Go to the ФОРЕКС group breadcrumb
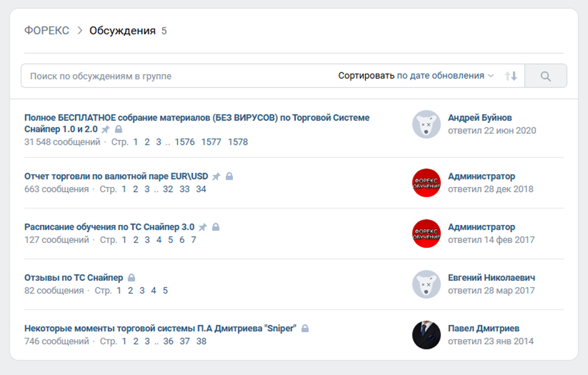 (x=47, y=30)
